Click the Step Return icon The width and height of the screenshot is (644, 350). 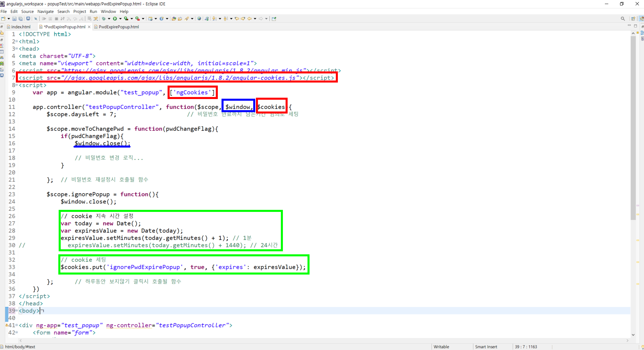pos(82,19)
